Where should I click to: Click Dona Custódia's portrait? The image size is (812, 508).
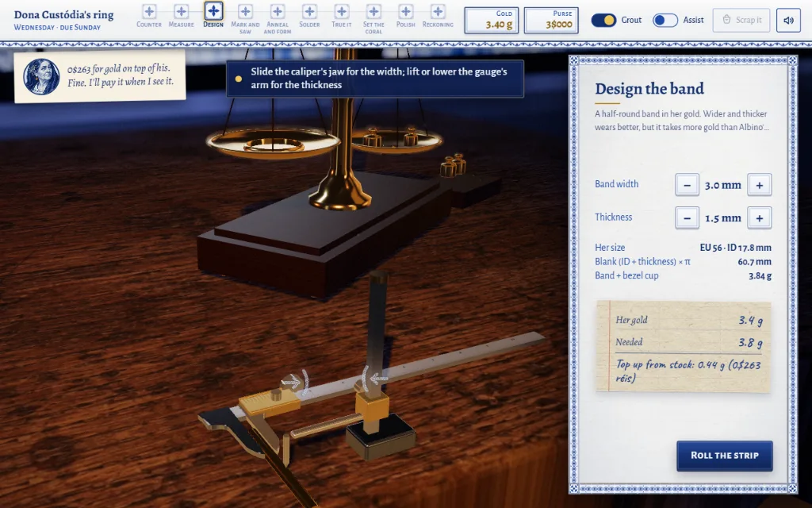pyautogui.click(x=41, y=77)
